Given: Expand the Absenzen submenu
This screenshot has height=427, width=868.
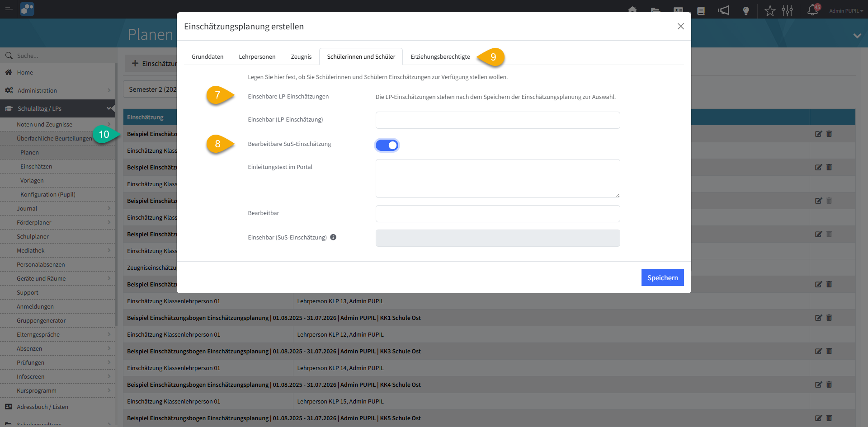Looking at the screenshot, I should click(109, 348).
